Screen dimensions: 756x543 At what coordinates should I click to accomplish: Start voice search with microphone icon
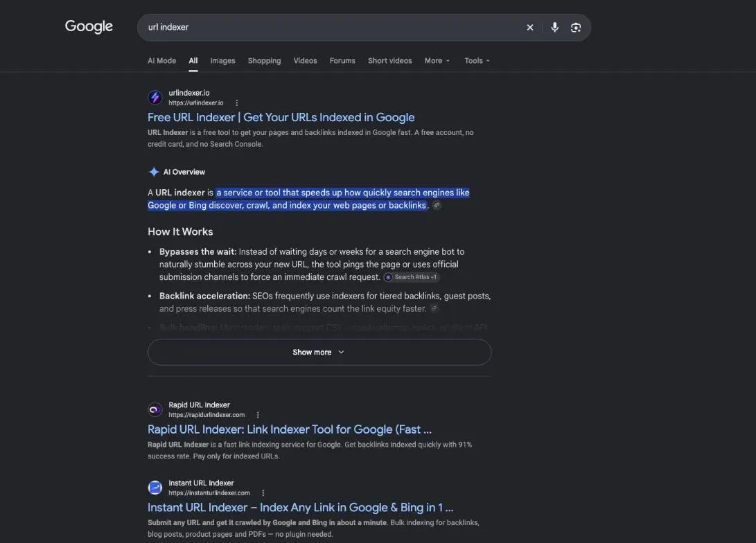555,28
